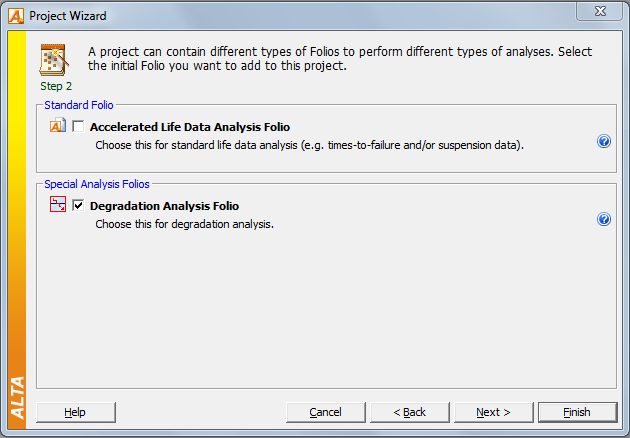Click the Project Wizard title bar text
Viewport: 630px width, 438px height.
click(x=68, y=16)
